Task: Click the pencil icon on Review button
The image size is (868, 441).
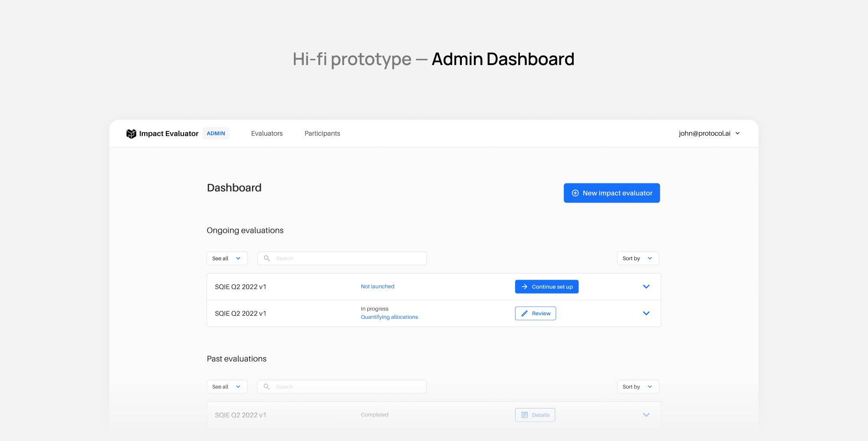Action: coord(524,314)
